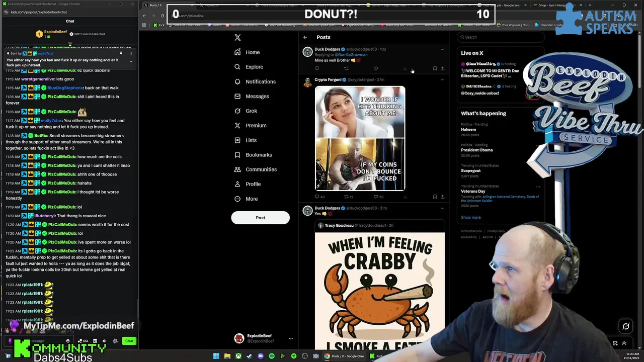View analytics of 'Mine as well Brother' post
644x362 pixels.
pyautogui.click(x=405, y=68)
